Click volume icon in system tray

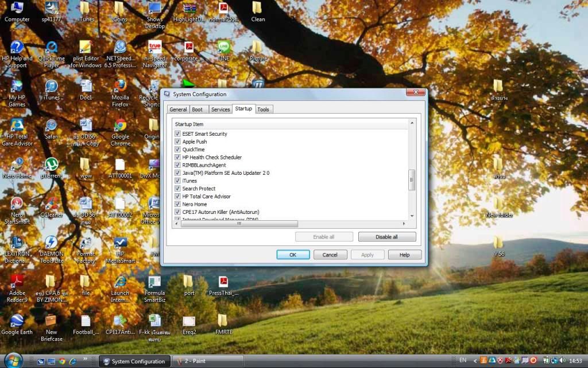[x=563, y=361]
